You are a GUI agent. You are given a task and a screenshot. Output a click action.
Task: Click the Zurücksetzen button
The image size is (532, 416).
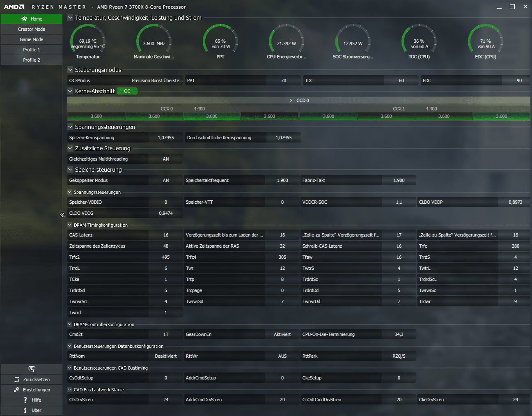32,379
